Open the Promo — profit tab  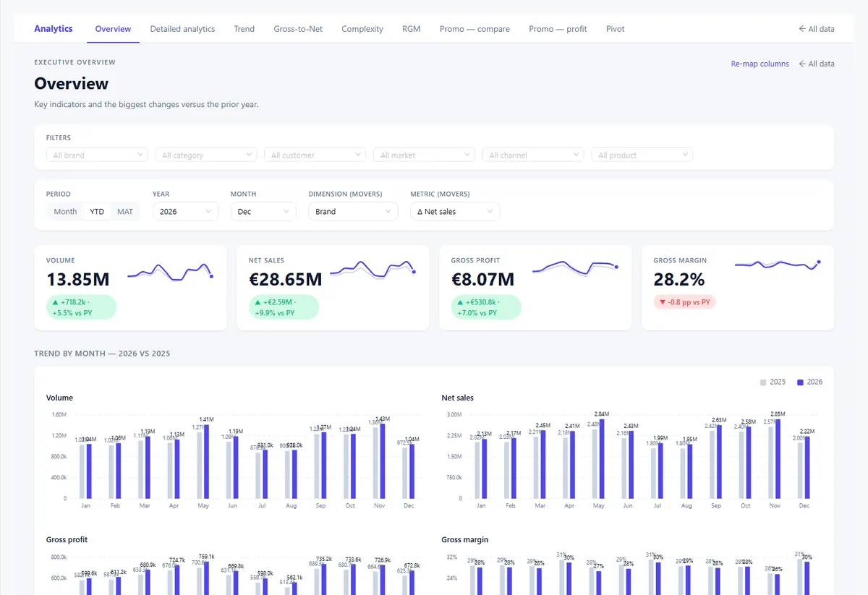(558, 29)
